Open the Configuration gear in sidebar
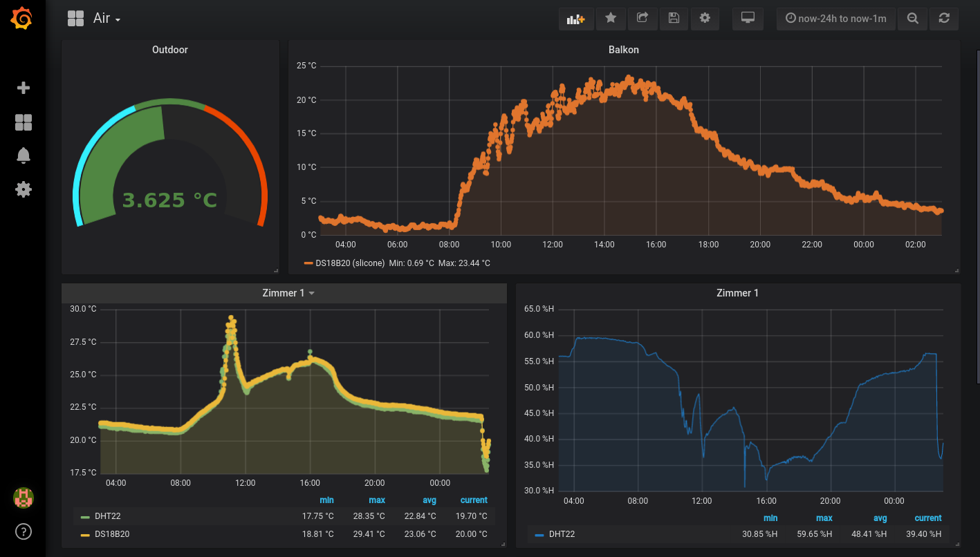The height and width of the screenshot is (557, 980). click(24, 189)
